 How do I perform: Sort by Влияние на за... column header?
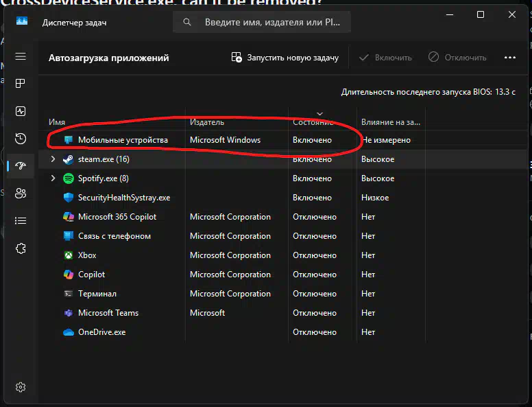click(391, 122)
